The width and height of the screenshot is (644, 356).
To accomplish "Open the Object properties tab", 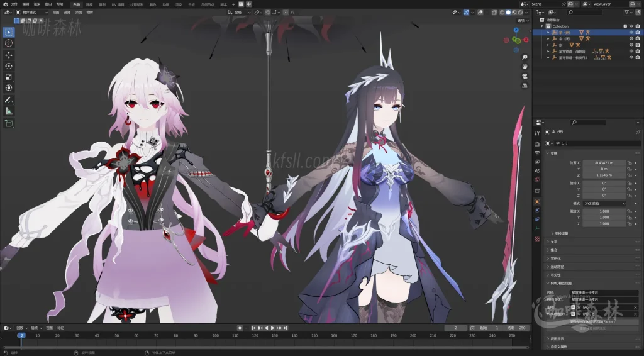I will (537, 202).
